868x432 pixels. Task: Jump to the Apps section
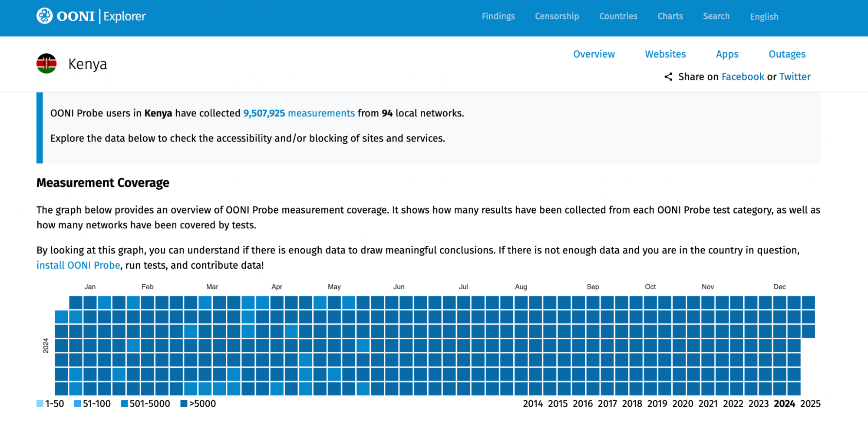coord(727,54)
